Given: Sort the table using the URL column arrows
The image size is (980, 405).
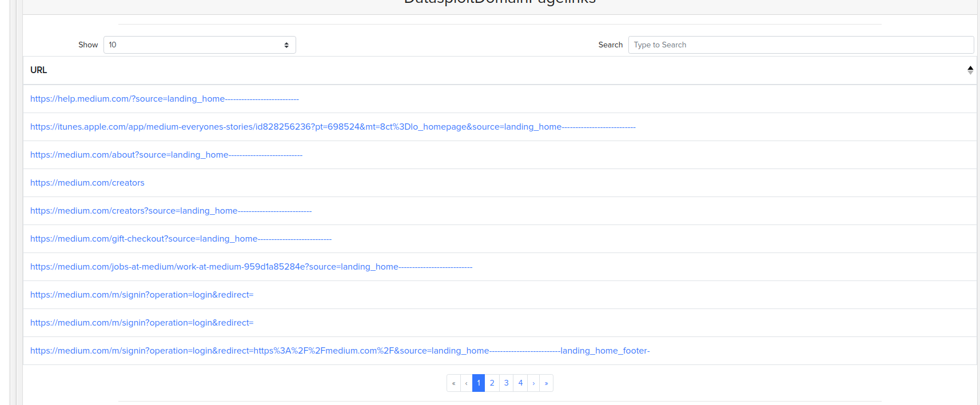Looking at the screenshot, I should [970, 70].
